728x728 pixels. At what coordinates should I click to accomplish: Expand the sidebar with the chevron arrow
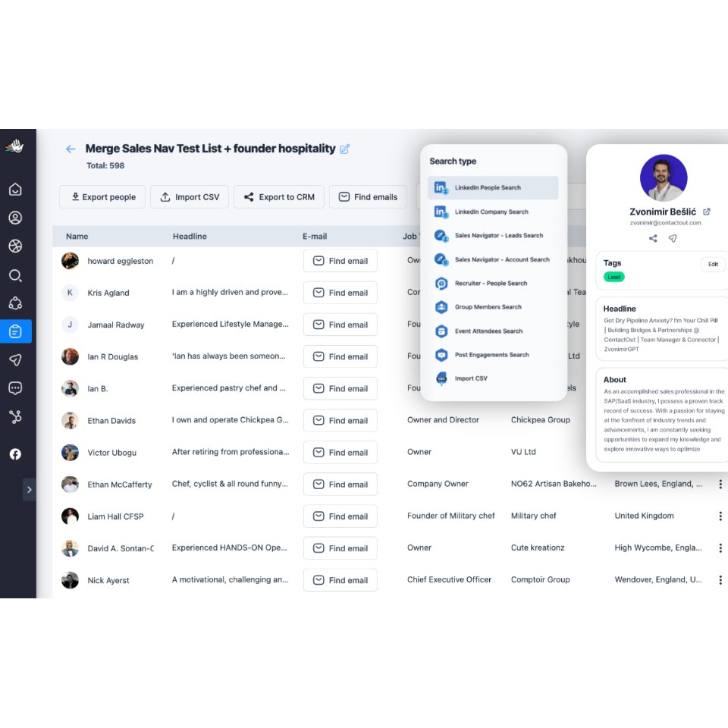tap(30, 489)
